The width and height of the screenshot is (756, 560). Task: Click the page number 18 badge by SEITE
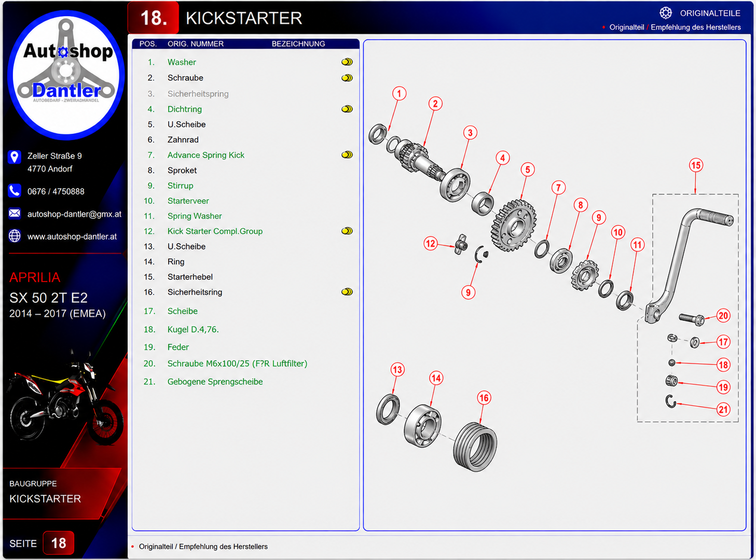point(59,543)
